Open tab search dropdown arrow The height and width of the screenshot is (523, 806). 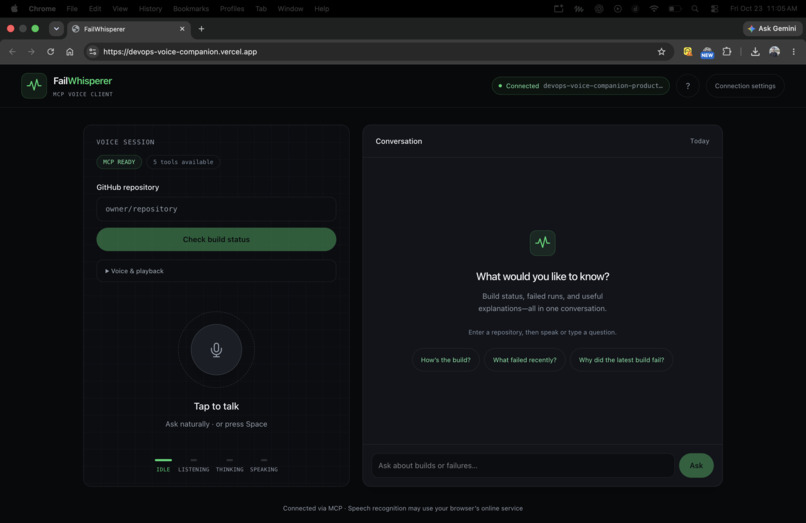click(56, 29)
